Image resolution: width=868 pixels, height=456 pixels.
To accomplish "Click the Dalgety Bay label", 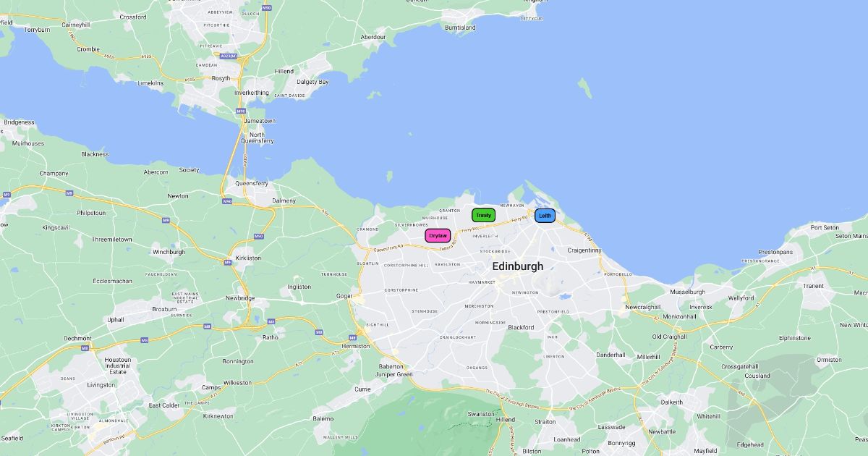I will (x=312, y=82).
